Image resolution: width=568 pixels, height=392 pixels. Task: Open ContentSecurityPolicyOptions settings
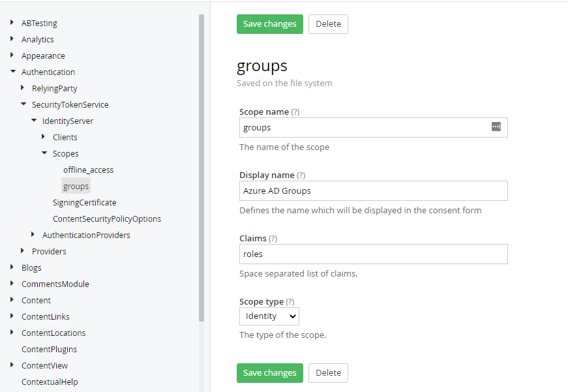coord(107,219)
